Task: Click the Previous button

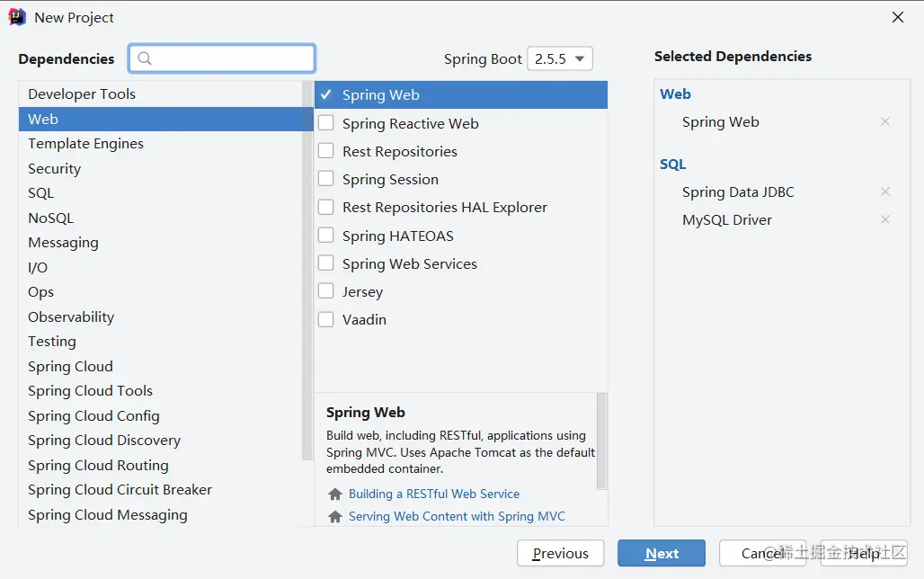Action: (x=560, y=553)
